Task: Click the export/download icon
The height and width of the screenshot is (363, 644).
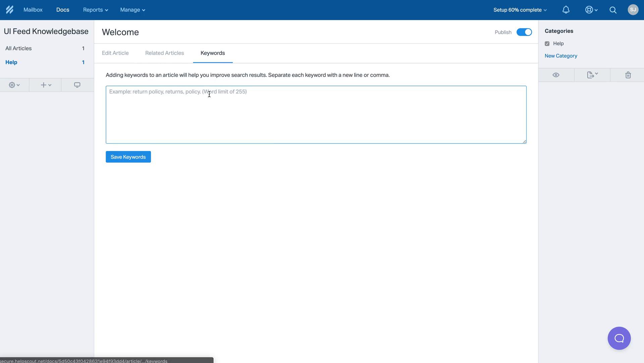Action: 592,74
